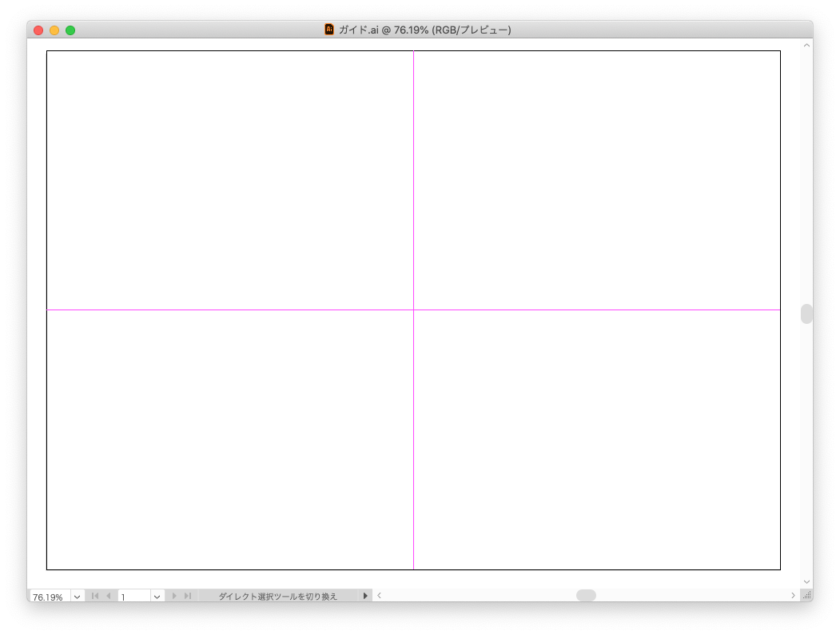Minimize the window with yellow button
The height and width of the screenshot is (635, 840).
point(54,30)
